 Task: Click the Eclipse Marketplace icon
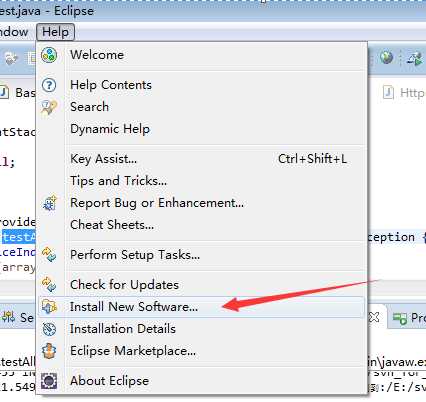click(49, 351)
